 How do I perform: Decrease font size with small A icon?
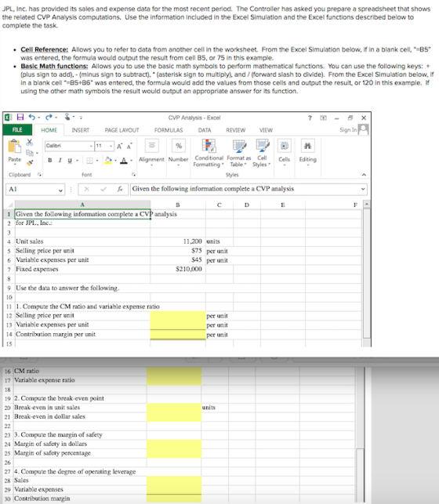(x=129, y=147)
